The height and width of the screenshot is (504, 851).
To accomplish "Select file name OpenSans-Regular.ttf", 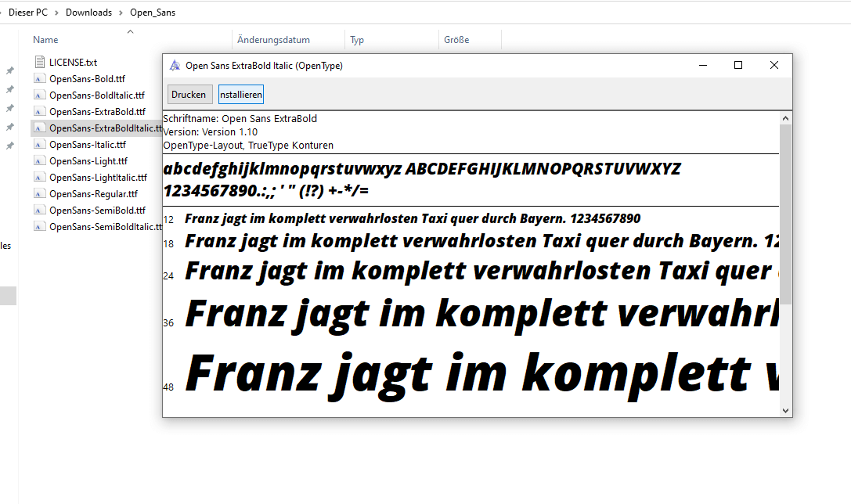I will 93,193.
